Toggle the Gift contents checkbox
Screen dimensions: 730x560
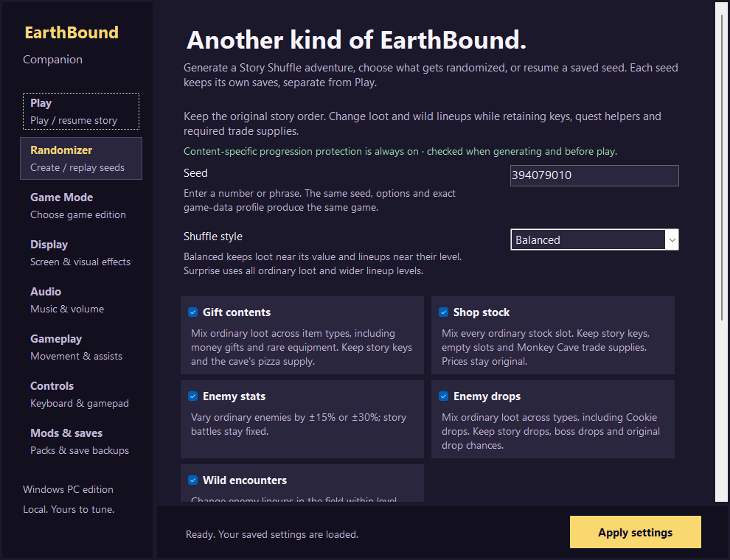pos(192,312)
